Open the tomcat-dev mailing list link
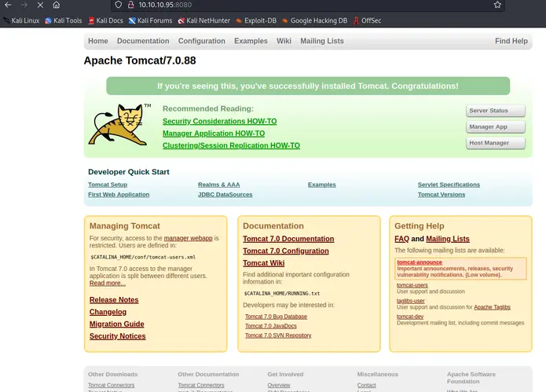Screen dimensions: 546x392 point(410,317)
